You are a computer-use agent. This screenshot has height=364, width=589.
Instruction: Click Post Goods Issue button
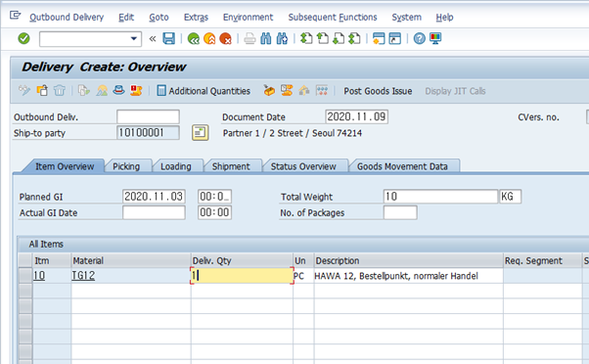[378, 91]
